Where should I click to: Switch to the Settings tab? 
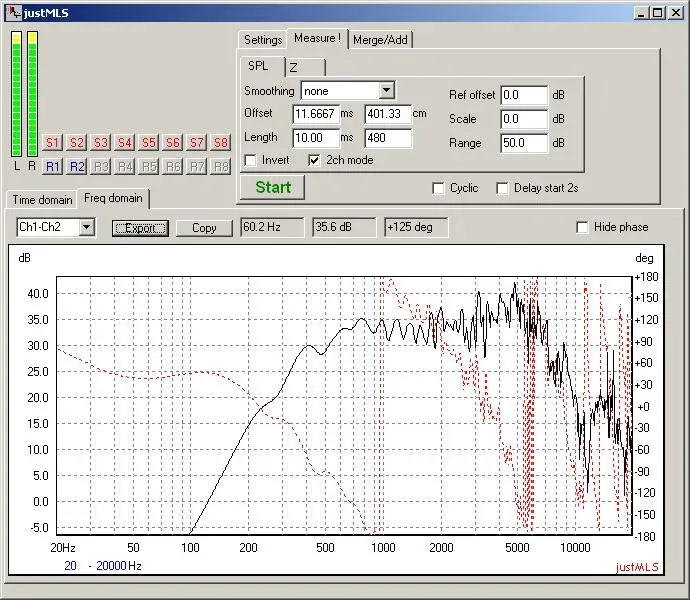tap(263, 40)
